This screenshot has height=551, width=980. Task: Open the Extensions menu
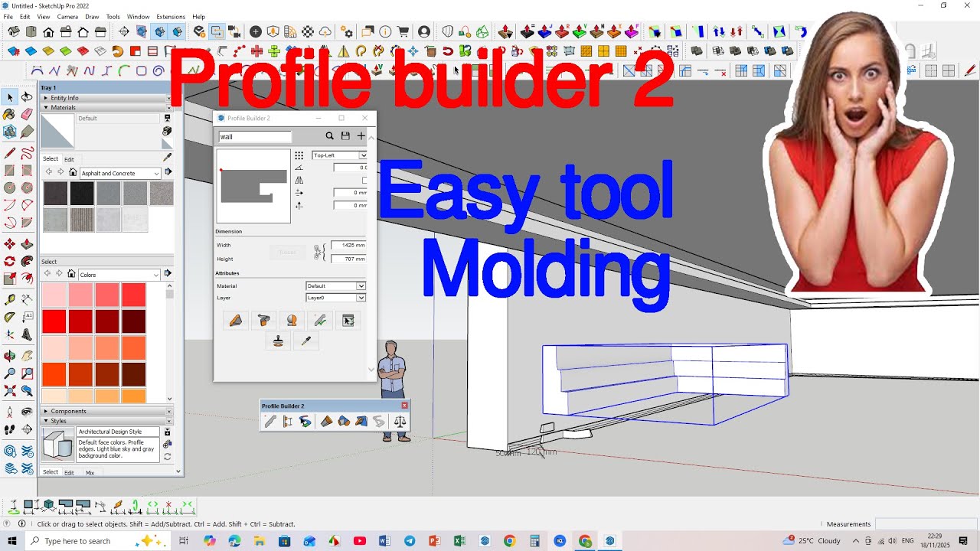(171, 16)
